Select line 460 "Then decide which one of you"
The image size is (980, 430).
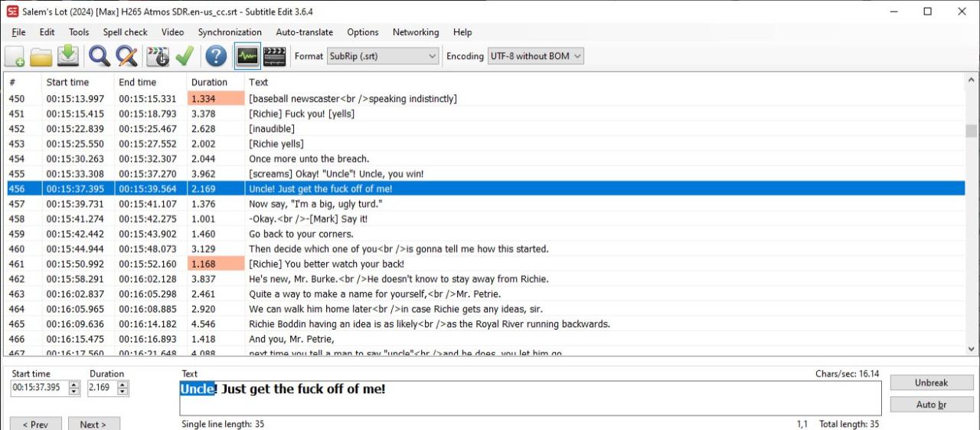(x=485, y=249)
